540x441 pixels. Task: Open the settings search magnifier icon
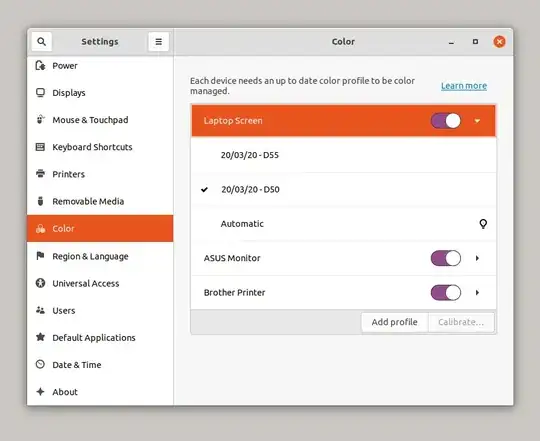(42, 42)
